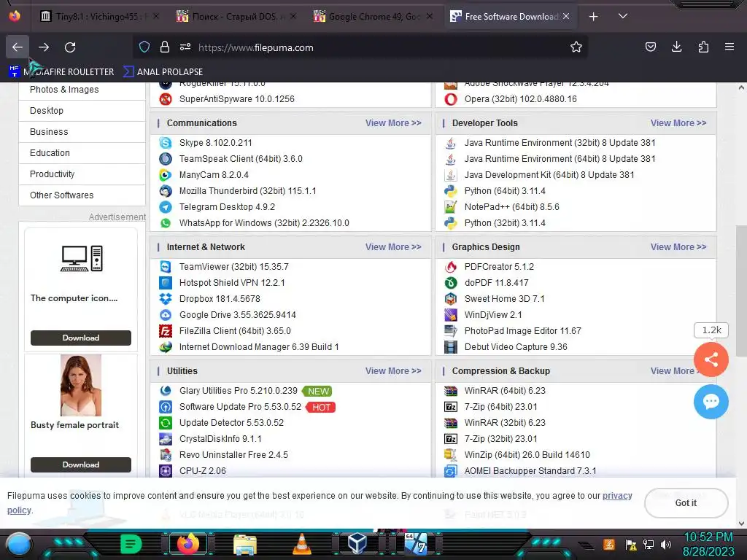
Task: Switch to the Tiny8.1 tab
Action: click(101, 17)
